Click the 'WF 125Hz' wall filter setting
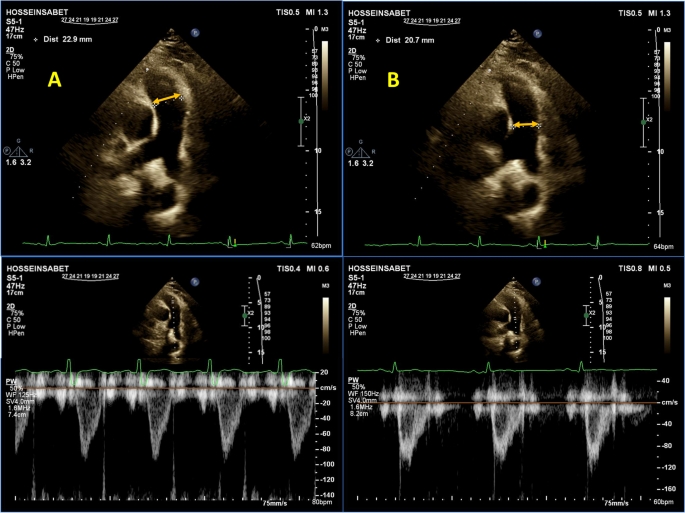Image resolution: width=685 pixels, height=513 pixels. [x=22, y=395]
